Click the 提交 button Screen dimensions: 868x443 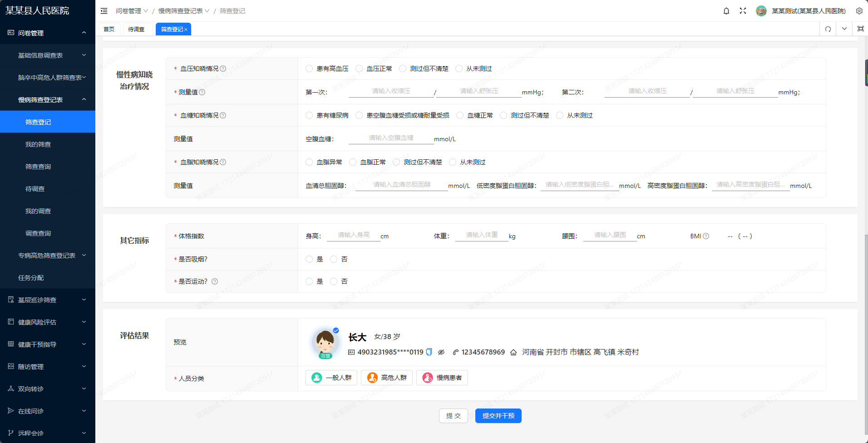454,416
